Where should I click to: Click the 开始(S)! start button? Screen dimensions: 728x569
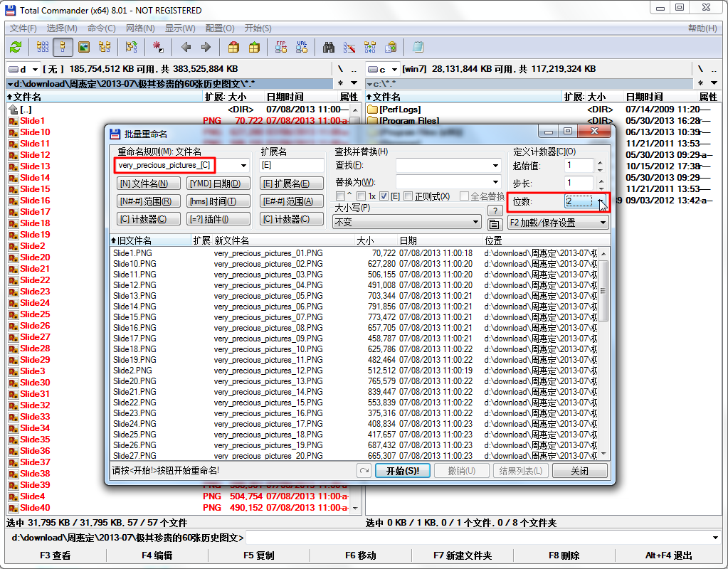pyautogui.click(x=403, y=471)
